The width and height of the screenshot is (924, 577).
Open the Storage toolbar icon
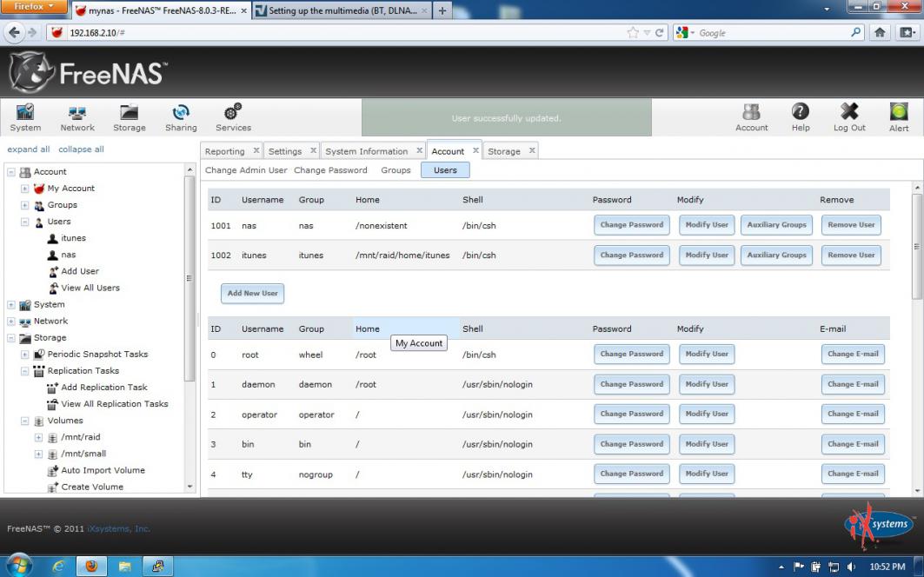(x=129, y=117)
